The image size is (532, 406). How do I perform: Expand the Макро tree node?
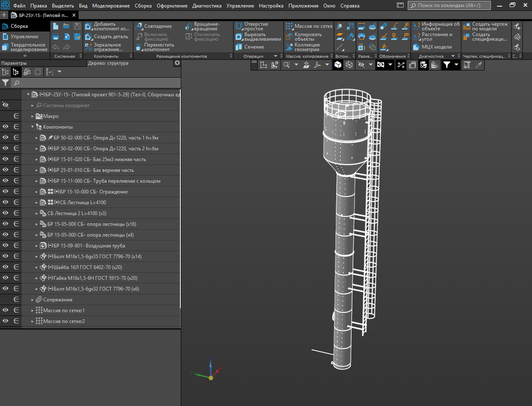32,116
